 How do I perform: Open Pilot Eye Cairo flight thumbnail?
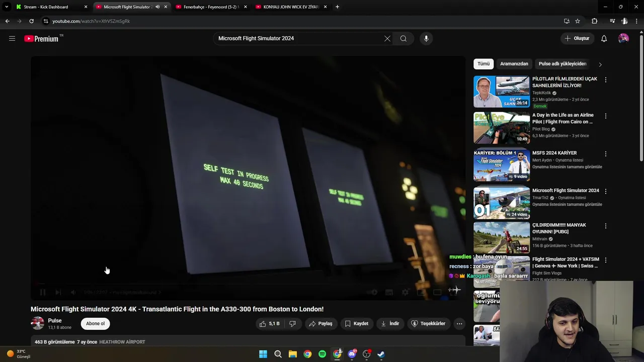[502, 128]
